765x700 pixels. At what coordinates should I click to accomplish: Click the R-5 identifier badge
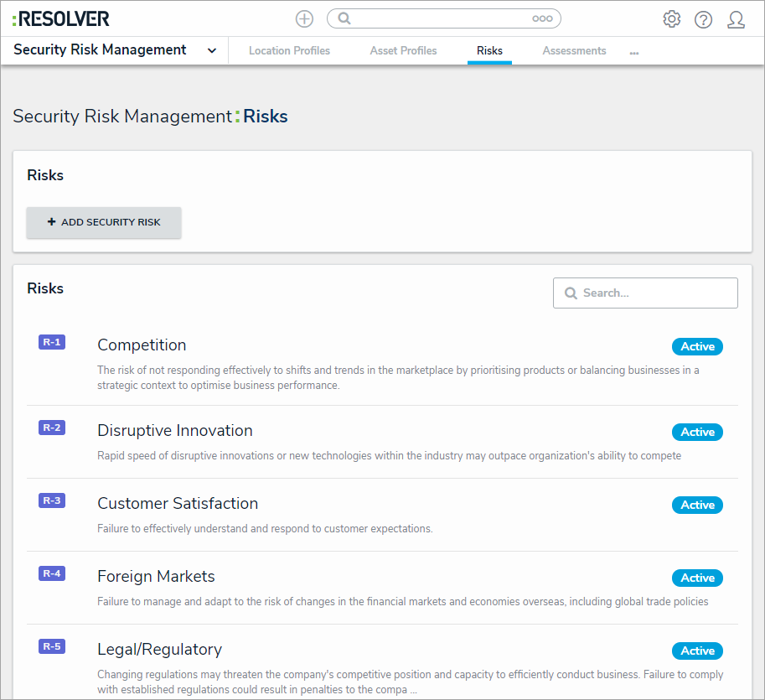click(x=52, y=646)
